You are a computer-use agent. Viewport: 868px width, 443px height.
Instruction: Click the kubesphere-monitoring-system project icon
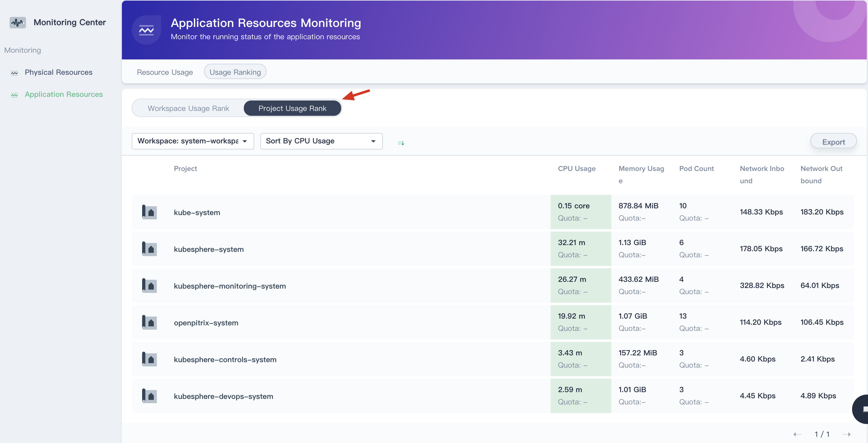[x=149, y=286]
